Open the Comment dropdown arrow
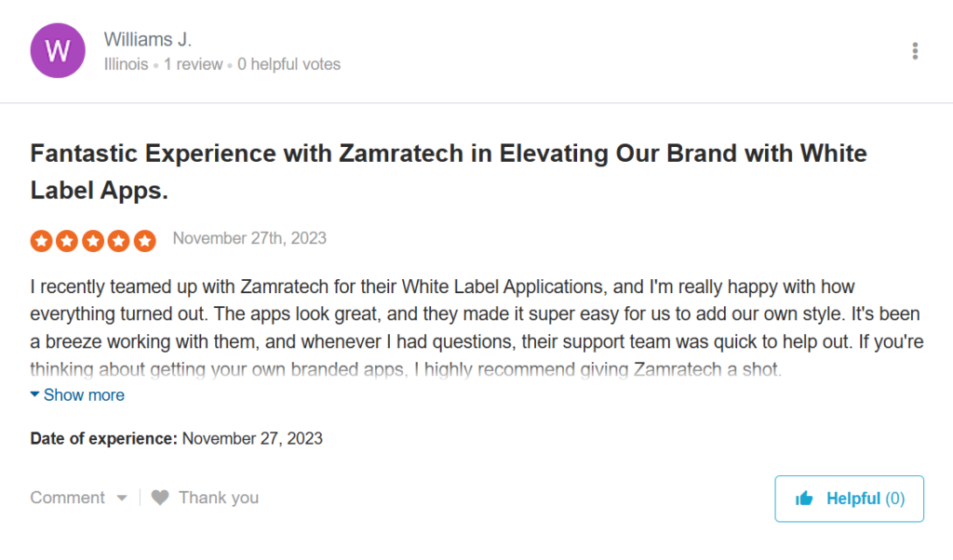This screenshot has height=560, width=953. [122, 499]
